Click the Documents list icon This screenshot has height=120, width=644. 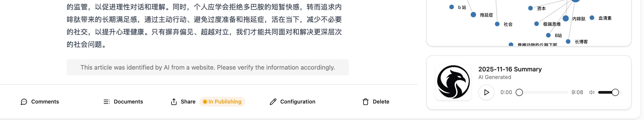107,102
